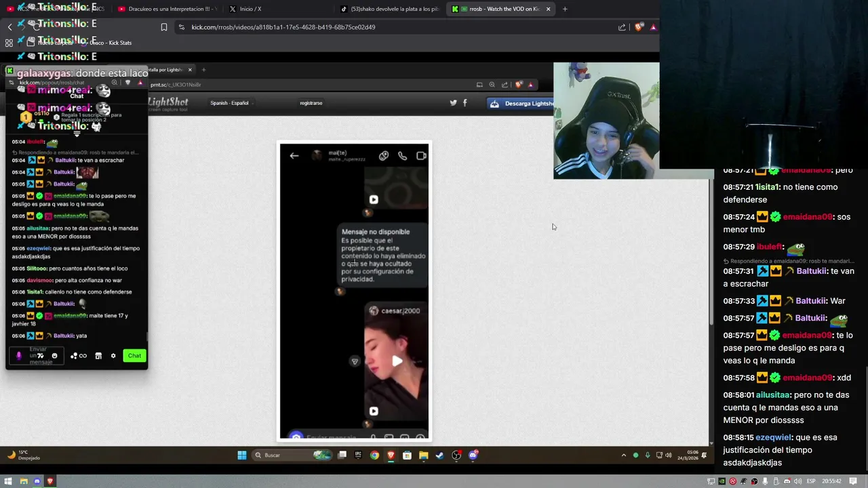Open the emoji picker in popout chat
868x488 pixels.
(55, 356)
